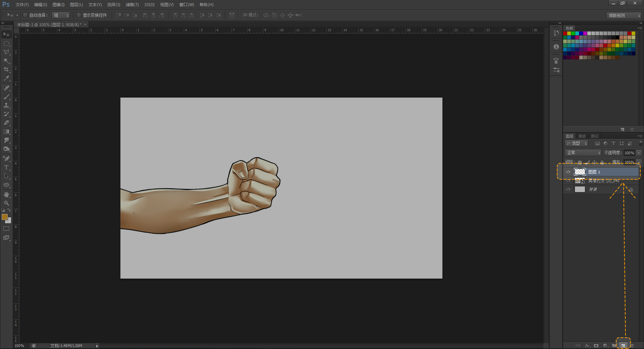Enable the 自动选择 checkbox

25,15
